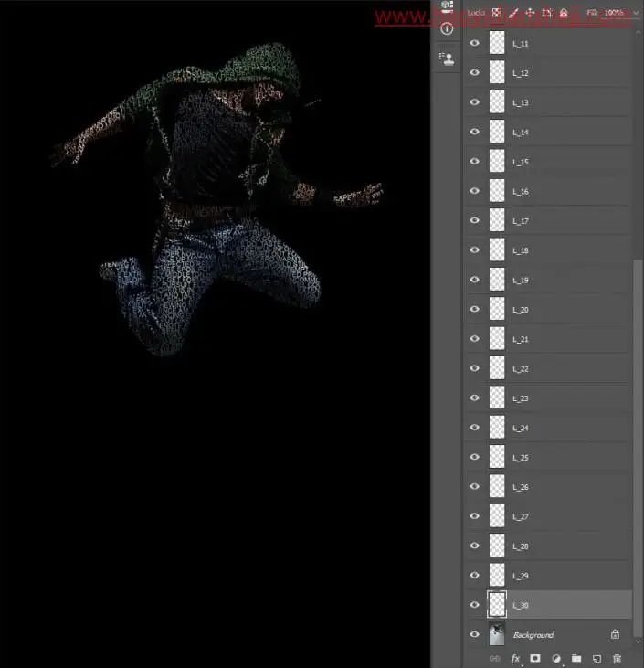Click the scroll up arrow in layers panel
Screen dimensions: 644x668
[x=638, y=33]
